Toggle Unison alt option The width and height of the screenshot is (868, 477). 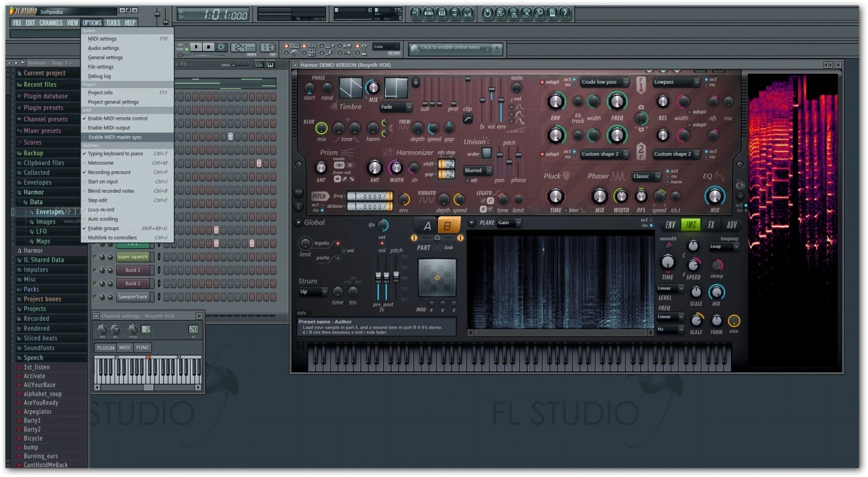tap(466, 180)
